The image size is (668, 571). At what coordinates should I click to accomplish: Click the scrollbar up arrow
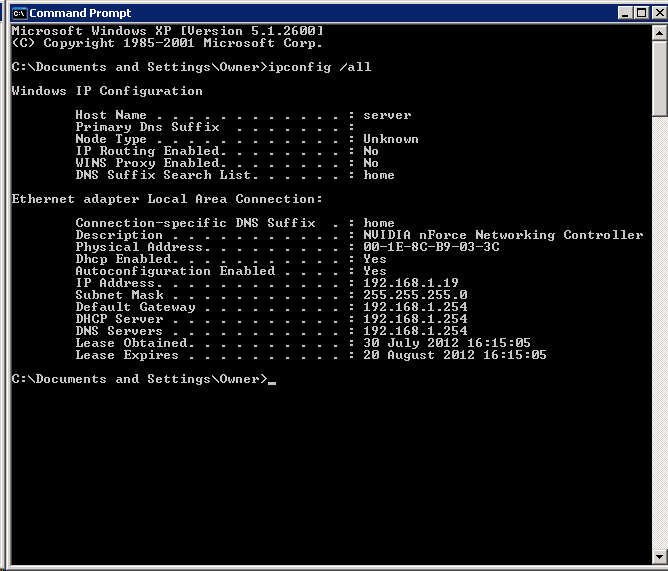tap(659, 33)
